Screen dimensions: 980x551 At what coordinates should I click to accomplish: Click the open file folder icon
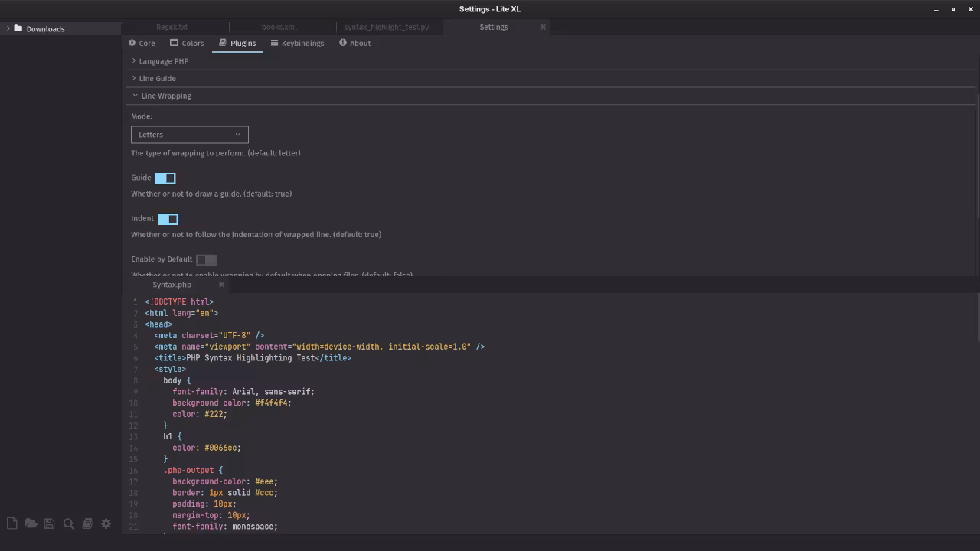[x=31, y=523]
